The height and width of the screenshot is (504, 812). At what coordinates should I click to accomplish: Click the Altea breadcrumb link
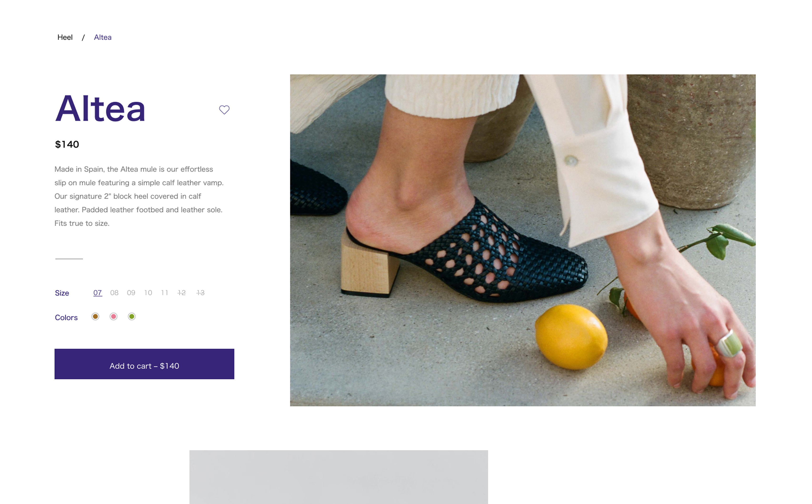tap(103, 37)
